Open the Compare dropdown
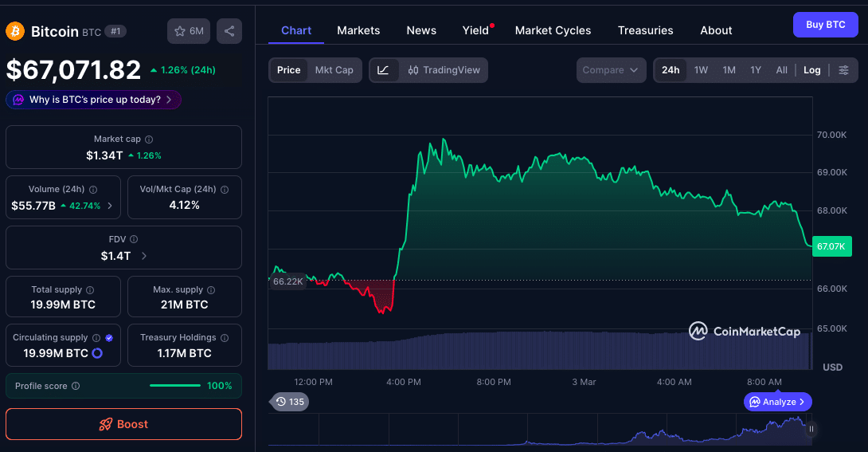868x452 pixels. click(611, 70)
